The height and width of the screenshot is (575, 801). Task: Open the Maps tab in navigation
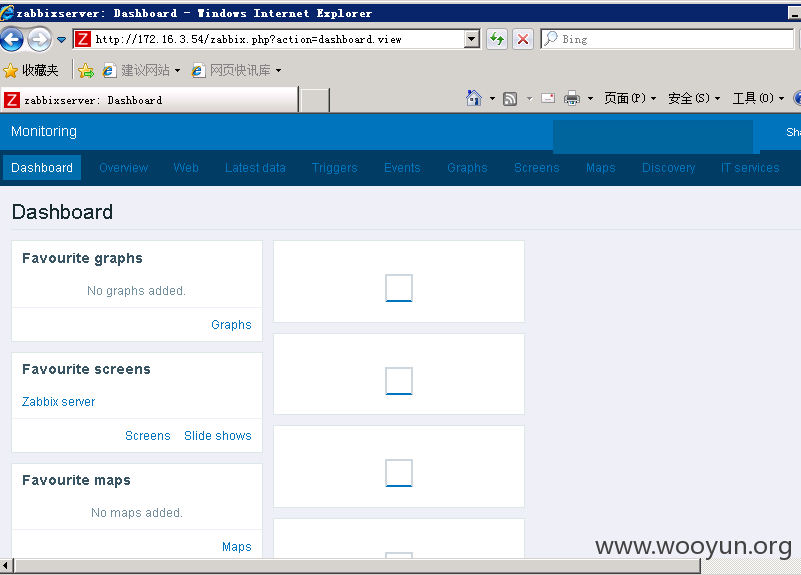[600, 167]
